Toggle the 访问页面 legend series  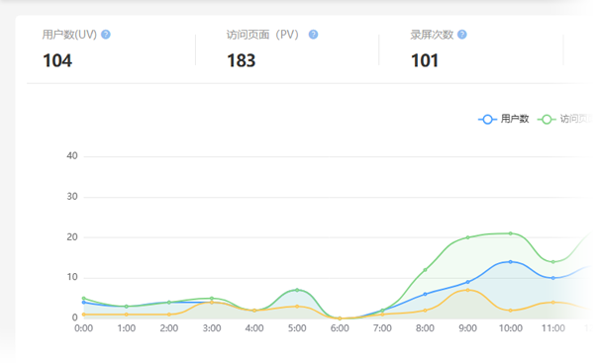click(565, 119)
